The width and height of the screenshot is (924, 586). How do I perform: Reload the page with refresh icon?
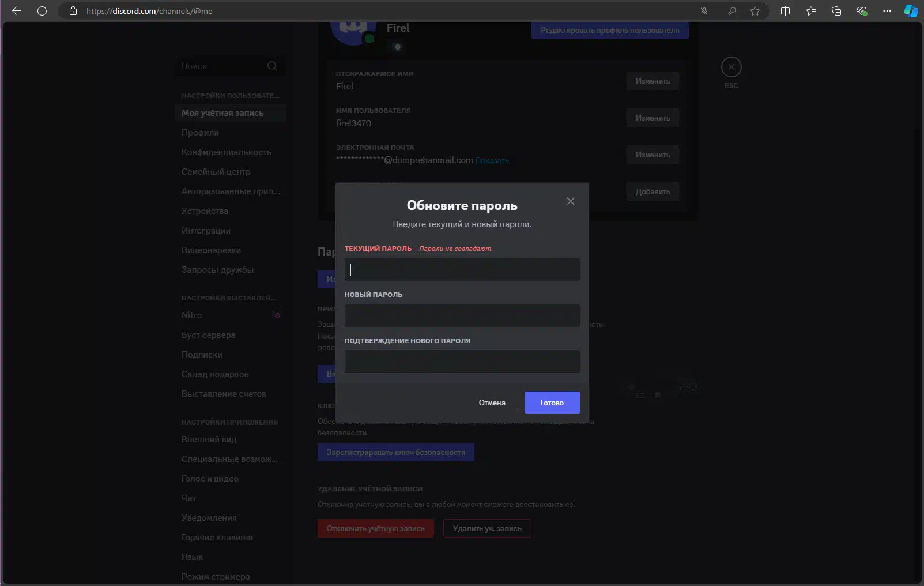(42, 11)
